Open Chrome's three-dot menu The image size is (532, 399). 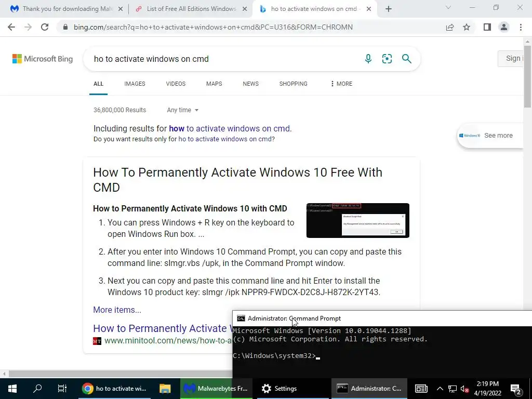pyautogui.click(x=521, y=27)
